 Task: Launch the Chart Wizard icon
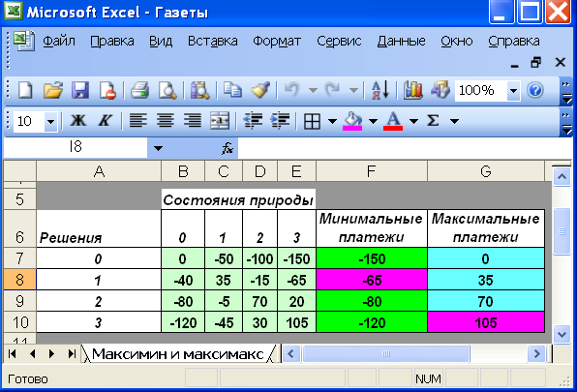pos(412,90)
